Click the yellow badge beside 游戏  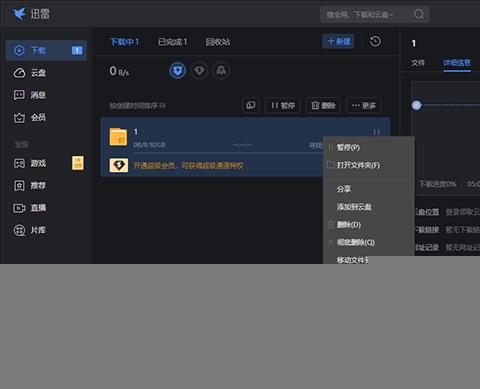pyautogui.click(x=78, y=163)
